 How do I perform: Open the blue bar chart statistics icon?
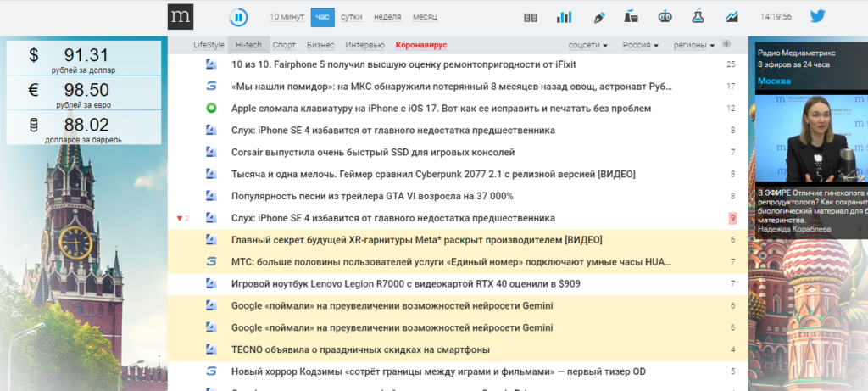click(x=564, y=17)
